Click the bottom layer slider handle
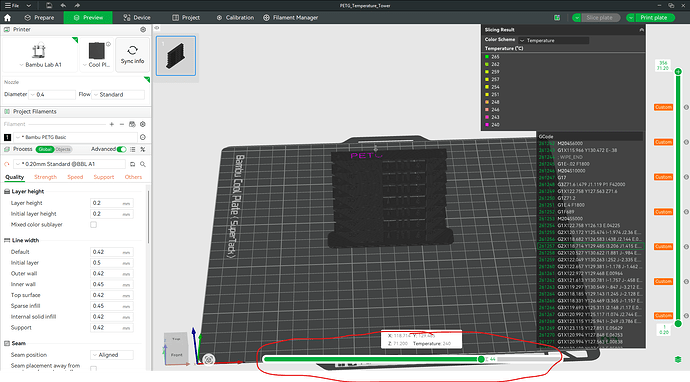 pyautogui.click(x=678, y=323)
